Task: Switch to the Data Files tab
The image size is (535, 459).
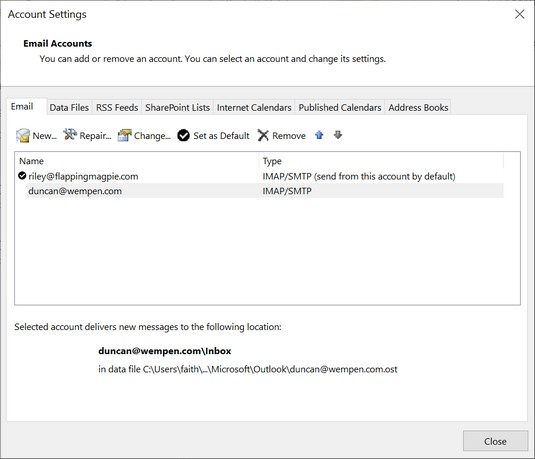Action: coord(69,107)
